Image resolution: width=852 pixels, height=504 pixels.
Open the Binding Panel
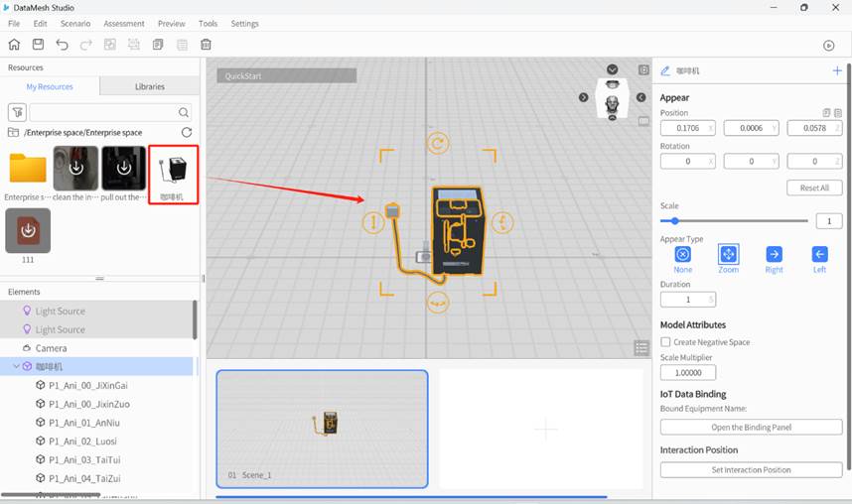point(751,428)
